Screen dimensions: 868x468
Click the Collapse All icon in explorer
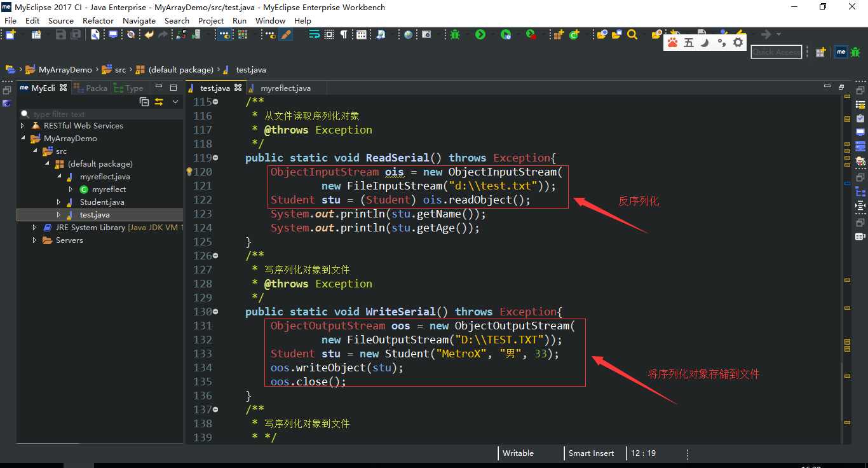pos(144,102)
